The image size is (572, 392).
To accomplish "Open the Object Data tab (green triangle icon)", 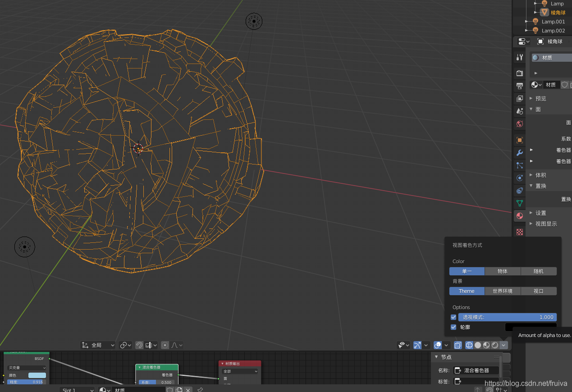I will 520,203.
